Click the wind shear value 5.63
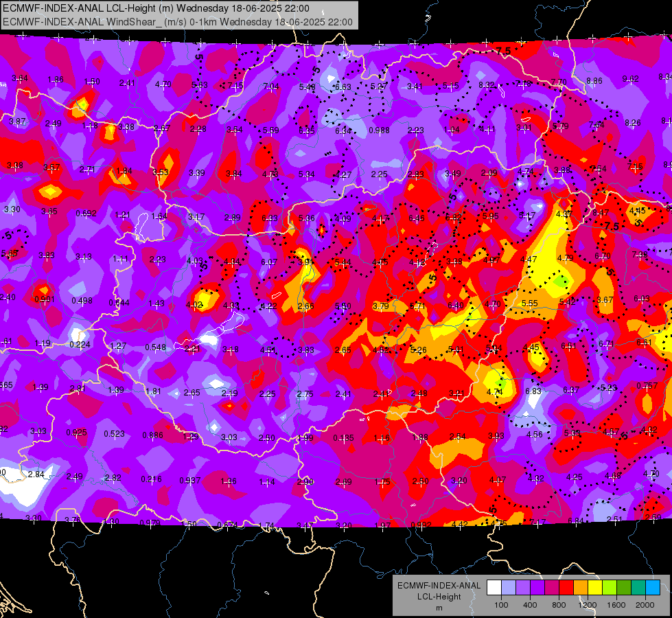672x618 pixels. pos(199,85)
